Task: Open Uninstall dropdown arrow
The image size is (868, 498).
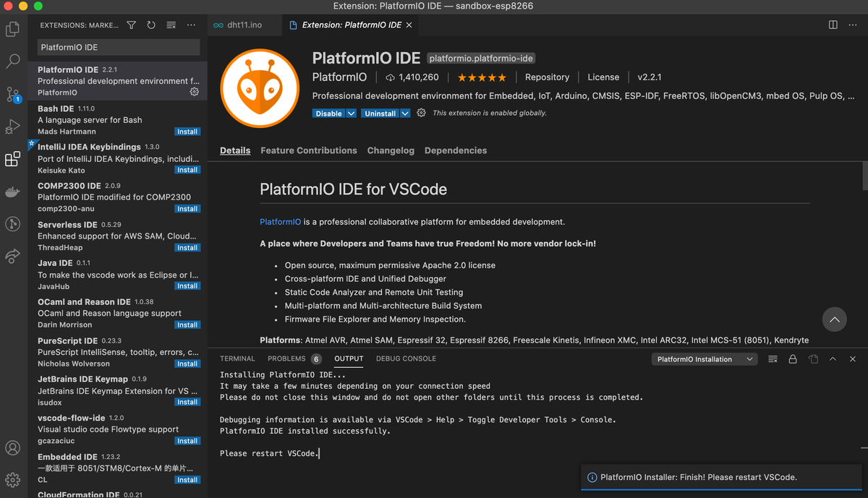Action: point(405,113)
